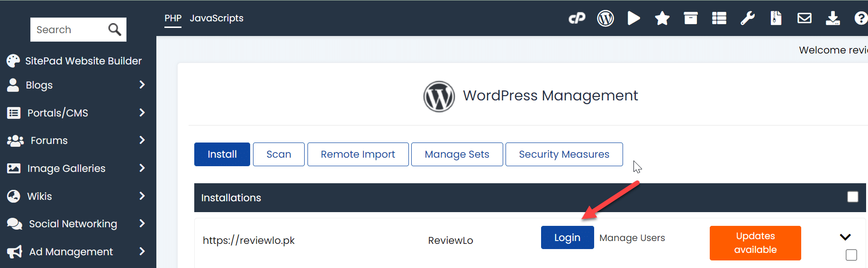This screenshot has height=268, width=868.
Task: Open the star ratings icon
Action: pyautogui.click(x=662, y=18)
